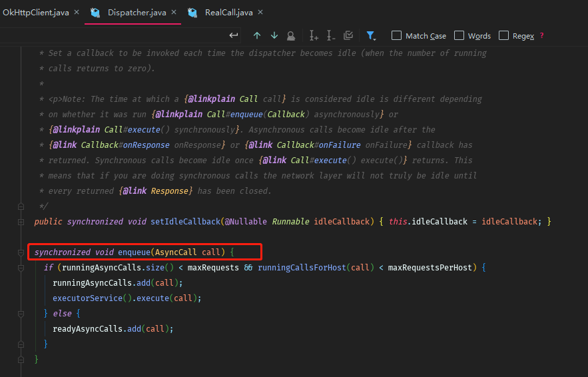The height and width of the screenshot is (377, 588).
Task: Close the Dispatcher.java tab
Action: (174, 12)
